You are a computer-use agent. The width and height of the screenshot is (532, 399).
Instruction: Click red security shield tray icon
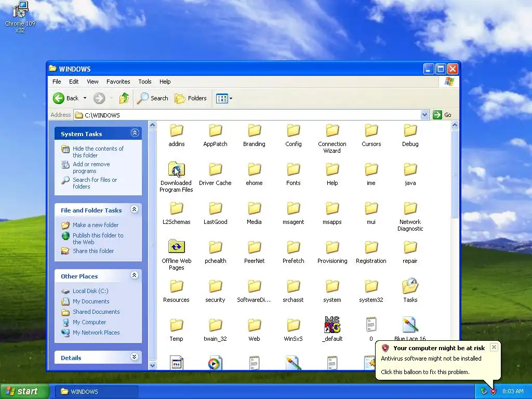(493, 392)
